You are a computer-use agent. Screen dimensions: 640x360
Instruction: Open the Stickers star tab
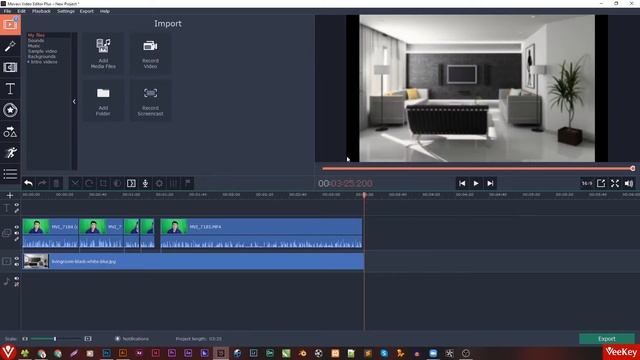coord(10,110)
